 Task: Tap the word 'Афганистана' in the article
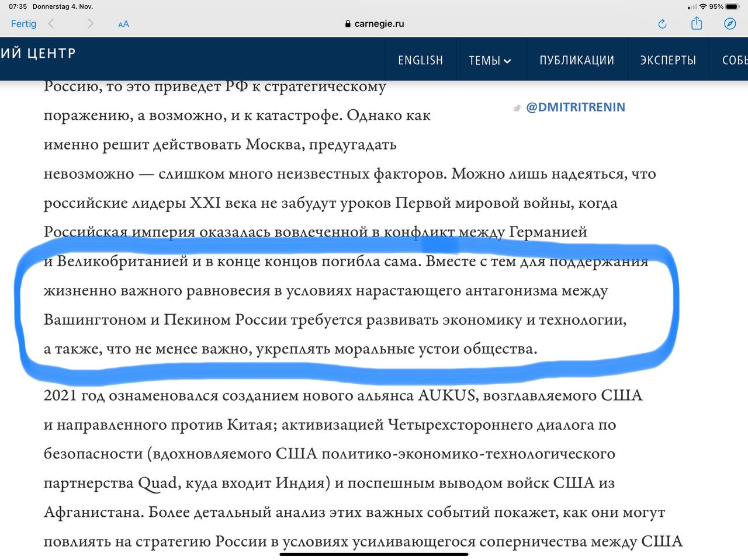pos(93,513)
